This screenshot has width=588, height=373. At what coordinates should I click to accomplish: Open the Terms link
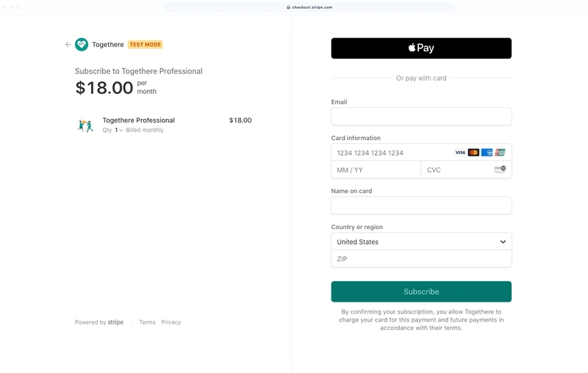click(x=147, y=322)
